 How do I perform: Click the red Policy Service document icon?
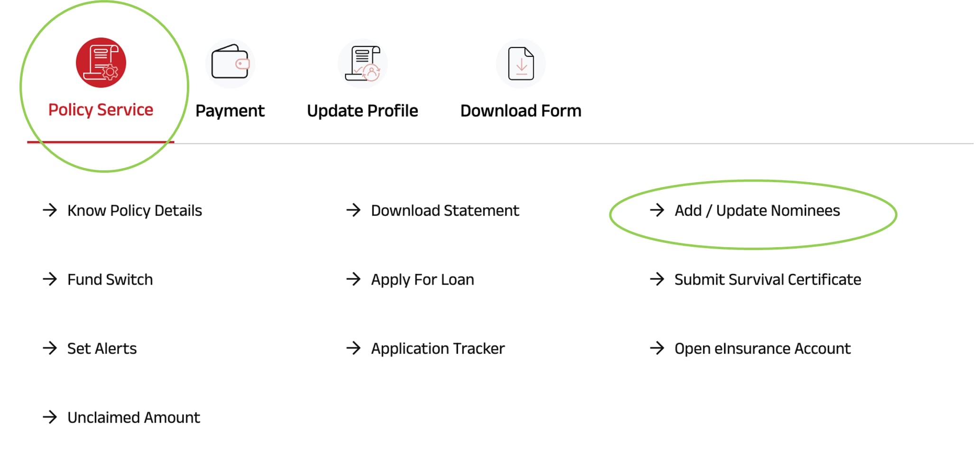[x=101, y=63]
